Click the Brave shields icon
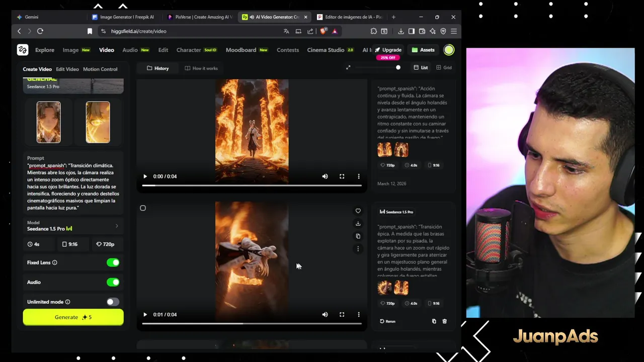 click(x=323, y=31)
